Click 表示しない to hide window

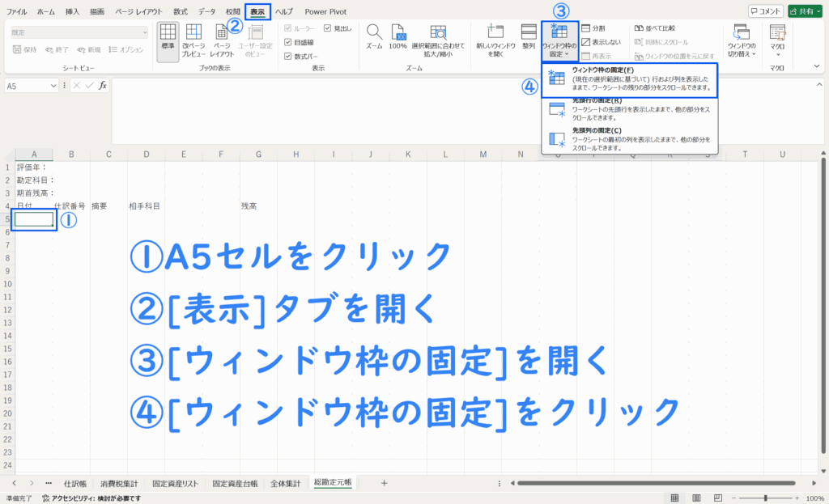602,42
